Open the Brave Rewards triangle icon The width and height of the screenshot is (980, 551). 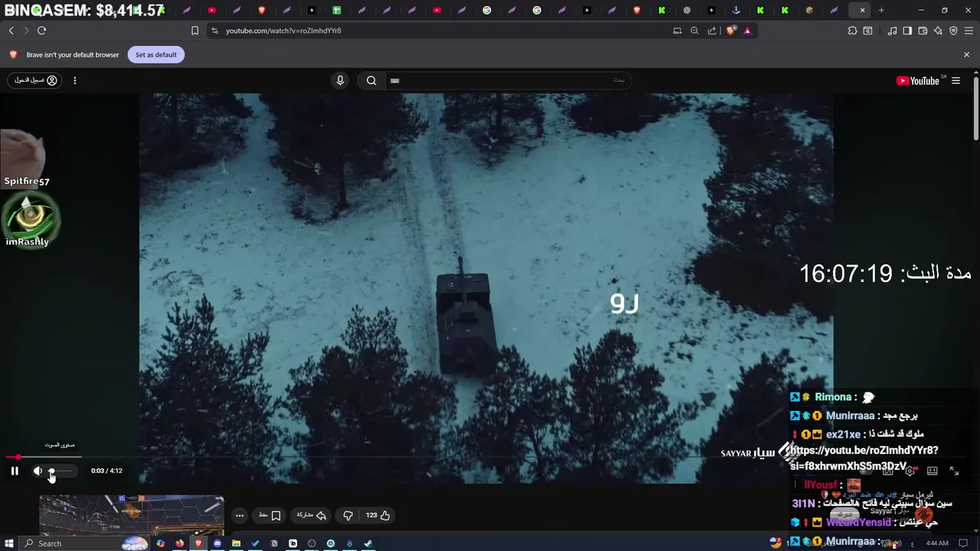click(747, 31)
